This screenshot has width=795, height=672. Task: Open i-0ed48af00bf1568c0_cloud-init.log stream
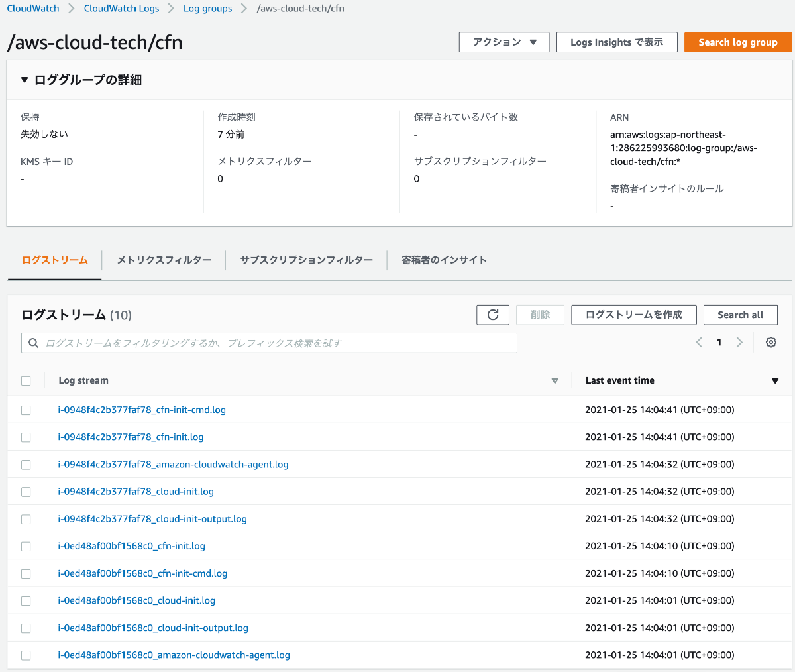click(136, 600)
